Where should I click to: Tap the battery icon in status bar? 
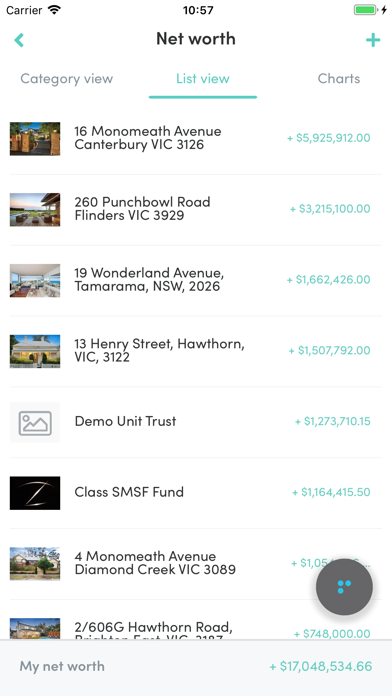point(365,10)
